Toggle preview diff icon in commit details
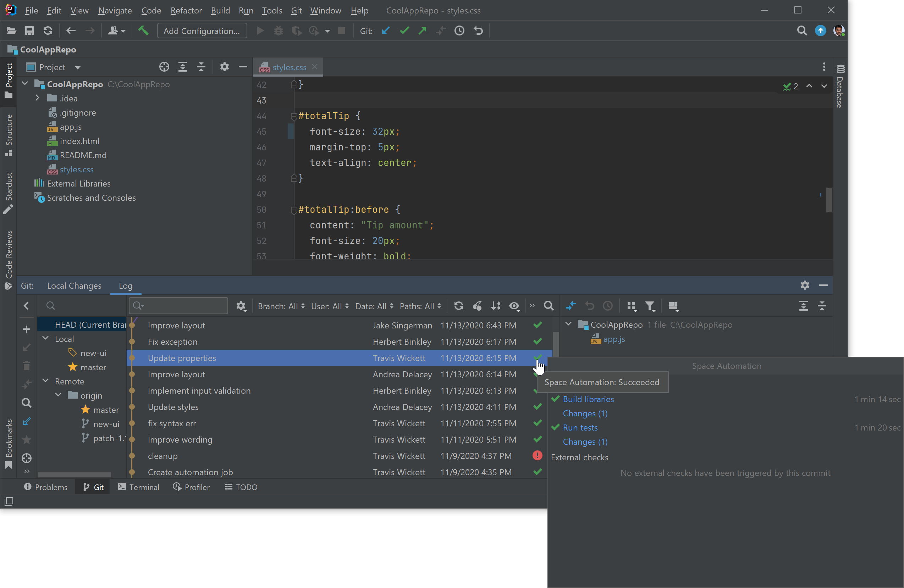Viewport: 904px width, 588px height. click(673, 306)
